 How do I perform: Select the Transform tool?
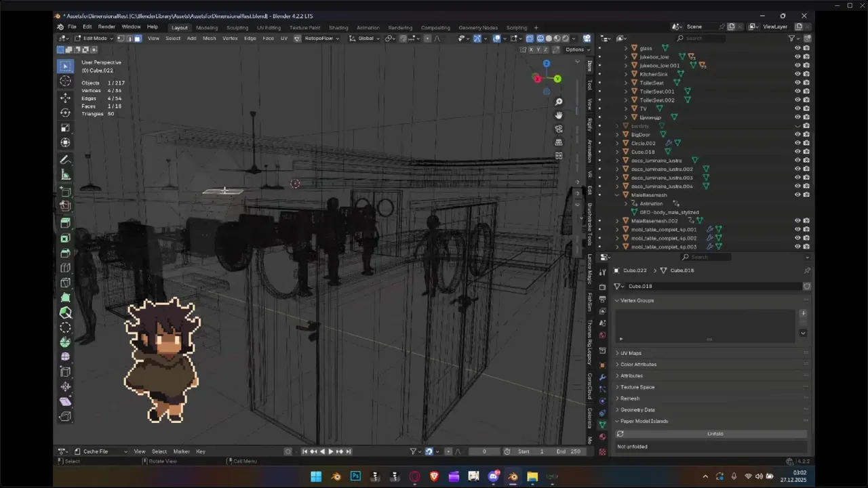[x=65, y=142]
